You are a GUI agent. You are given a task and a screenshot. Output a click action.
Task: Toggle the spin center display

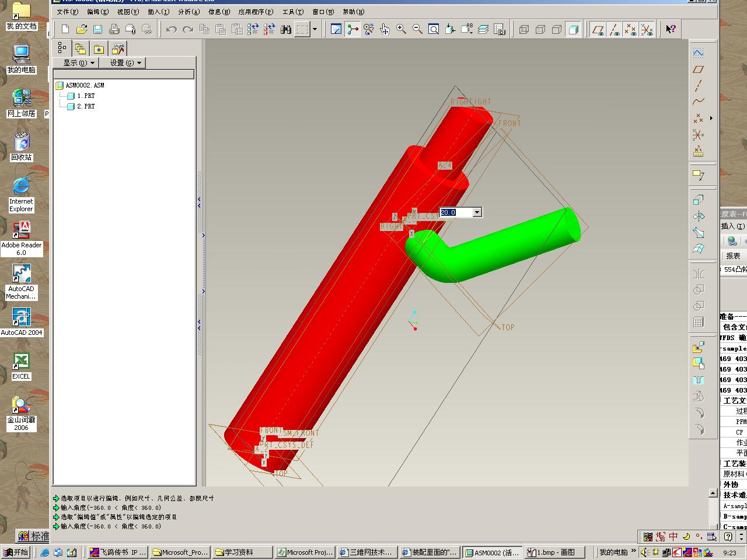point(352,29)
